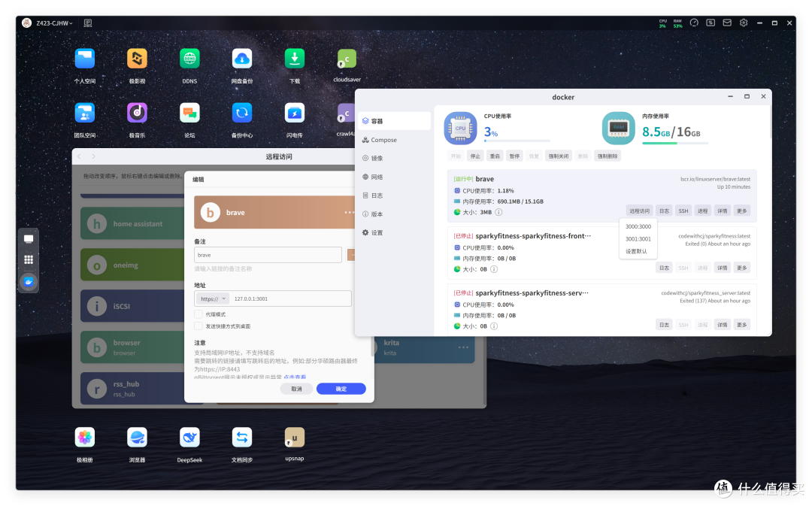Open the Z423-CJHW user menu
Image resolution: width=812 pixels, height=506 pixels.
click(54, 23)
